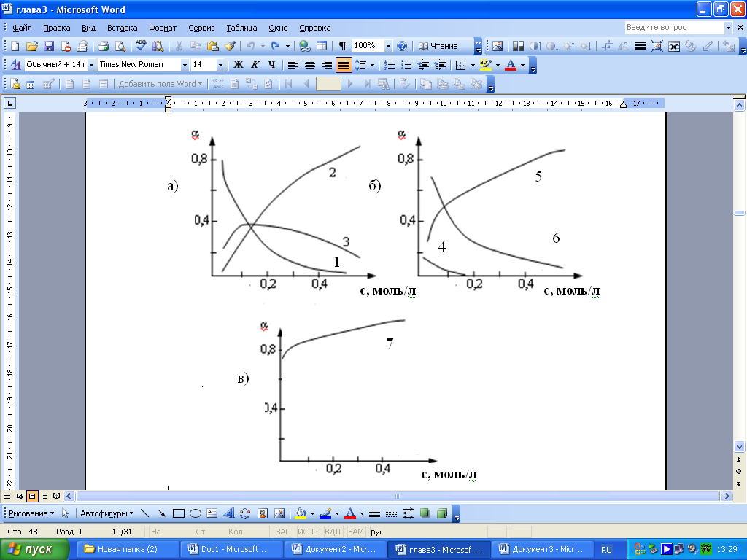The height and width of the screenshot is (560, 747).
Task: Cut the selection with scissors icon
Action: [179, 46]
